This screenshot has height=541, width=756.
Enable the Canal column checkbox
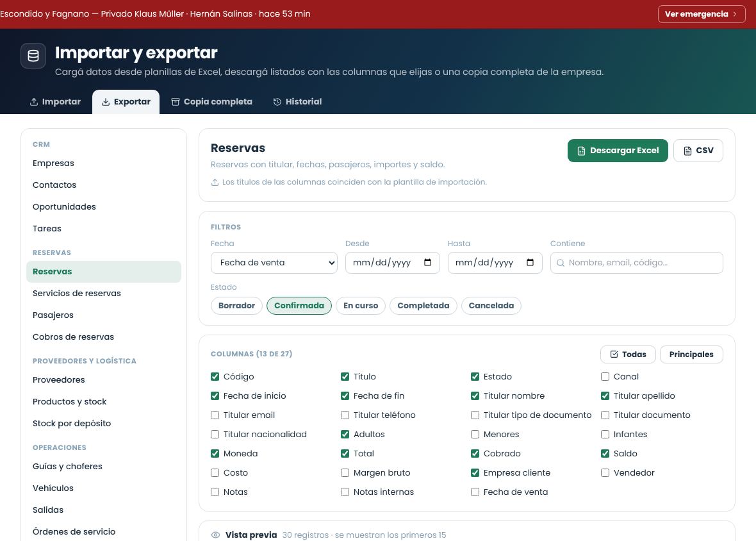point(605,376)
